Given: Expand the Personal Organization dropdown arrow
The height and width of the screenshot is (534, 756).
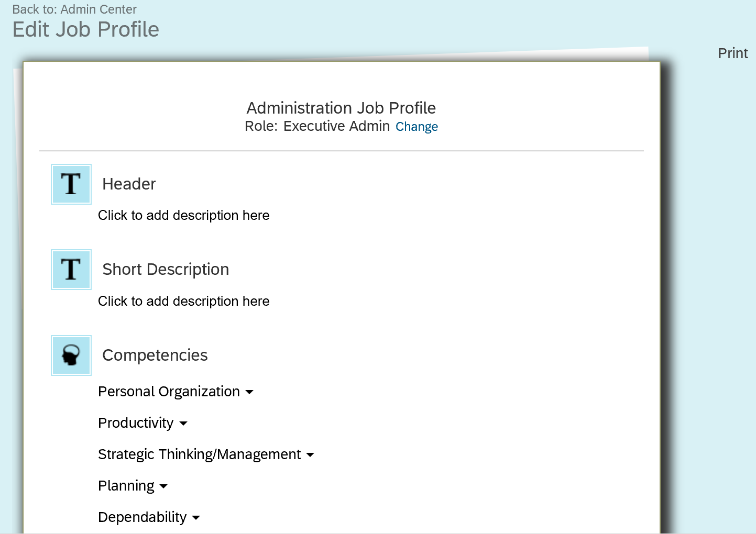Looking at the screenshot, I should 249,392.
